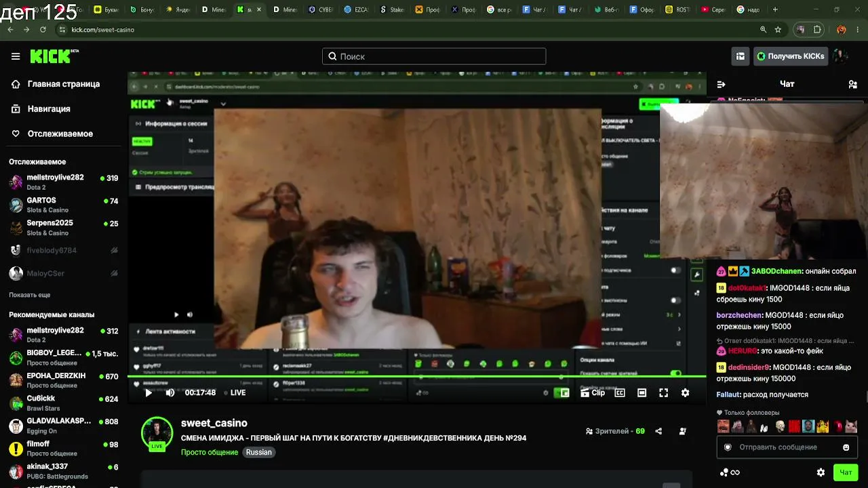Image resolution: width=868 pixels, height=488 pixels.
Task: Bookmark this page with star icon
Action: [x=778, y=30]
